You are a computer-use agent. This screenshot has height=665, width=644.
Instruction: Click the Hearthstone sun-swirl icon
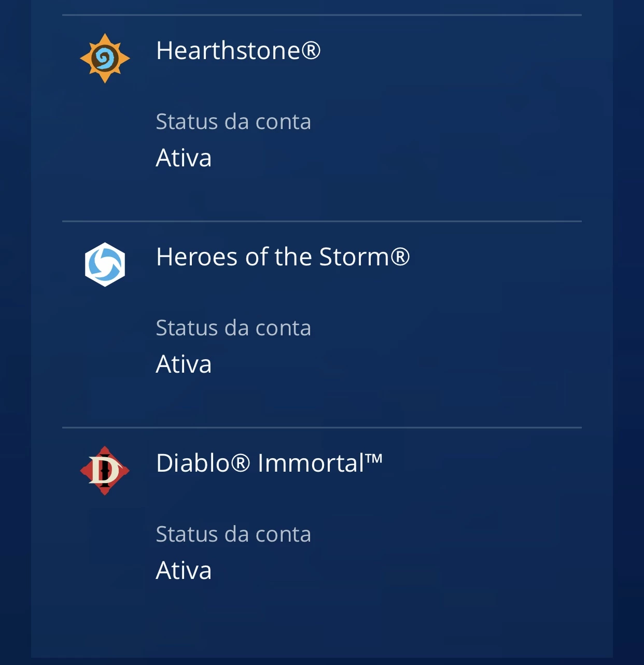(105, 58)
